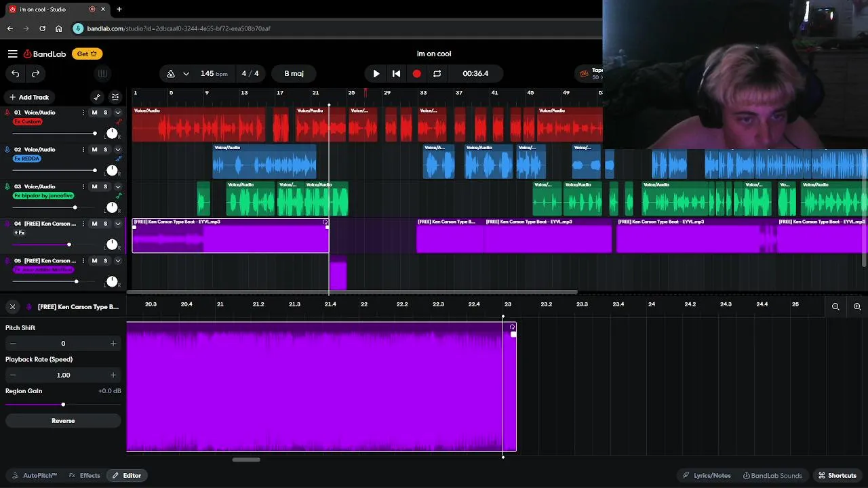Toggle the metronome
Screen dimensions: 868x488
click(171, 73)
